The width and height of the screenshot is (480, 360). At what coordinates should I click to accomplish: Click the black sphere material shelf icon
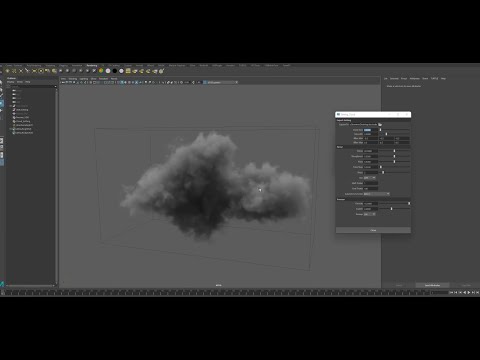pyautogui.click(x=115, y=71)
